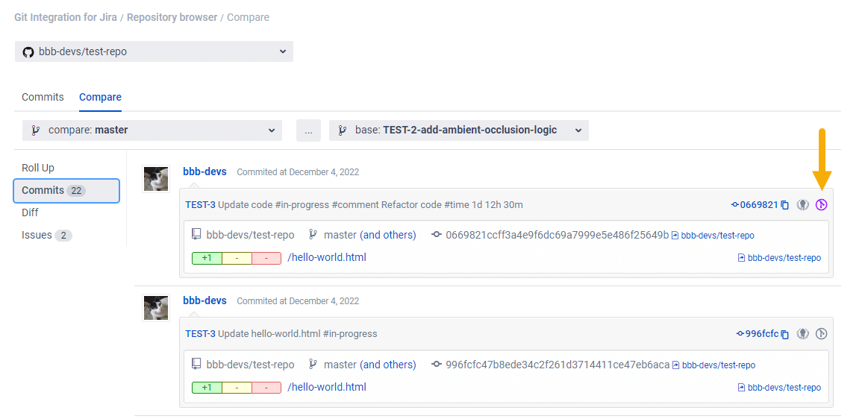
Task: Open GitHub octocat icon for commit 0669821
Action: [x=802, y=205]
